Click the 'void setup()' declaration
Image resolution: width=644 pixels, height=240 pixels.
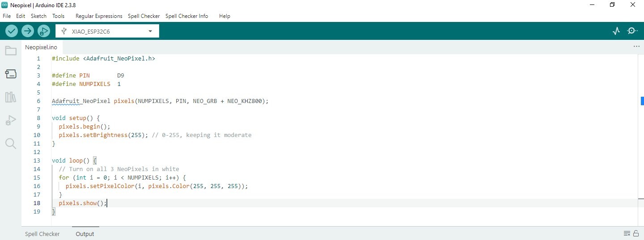tap(72, 118)
